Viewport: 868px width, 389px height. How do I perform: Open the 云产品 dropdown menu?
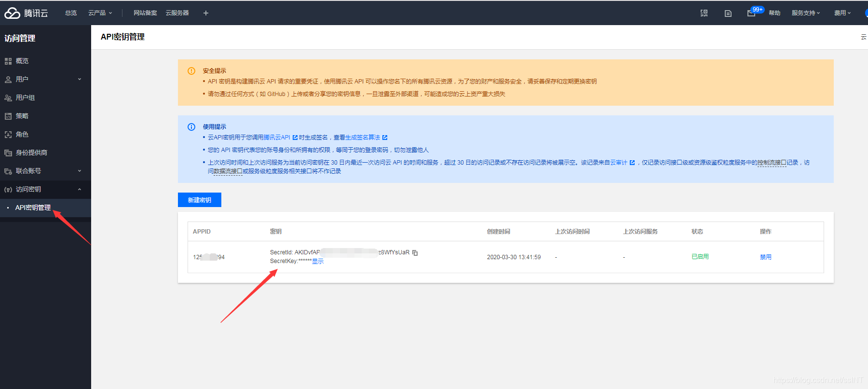point(100,13)
